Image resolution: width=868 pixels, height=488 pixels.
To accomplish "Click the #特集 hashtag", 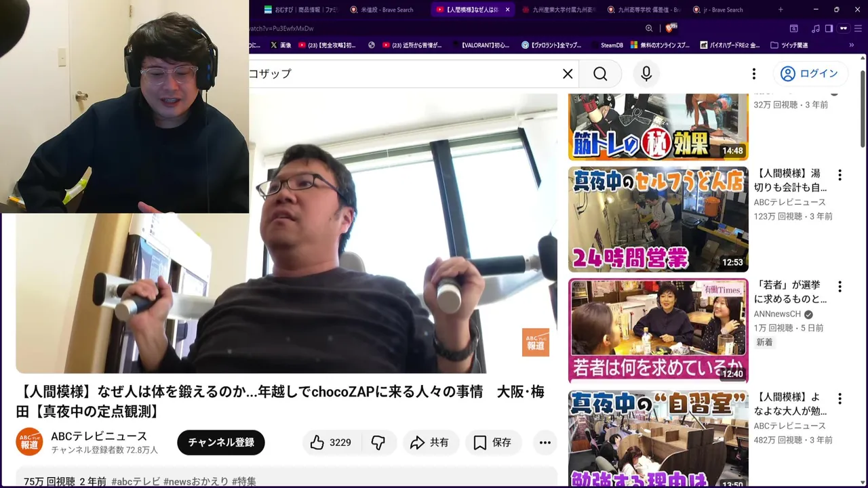I will click(244, 481).
